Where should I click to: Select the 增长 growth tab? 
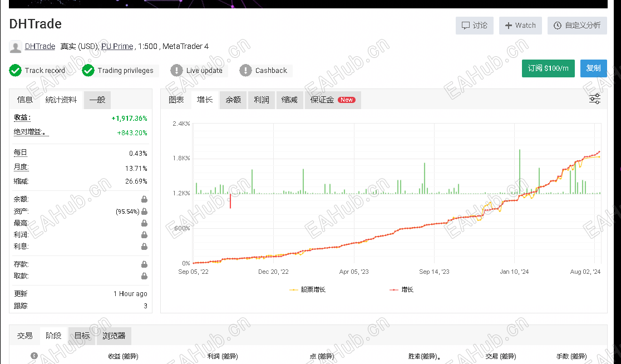(205, 100)
